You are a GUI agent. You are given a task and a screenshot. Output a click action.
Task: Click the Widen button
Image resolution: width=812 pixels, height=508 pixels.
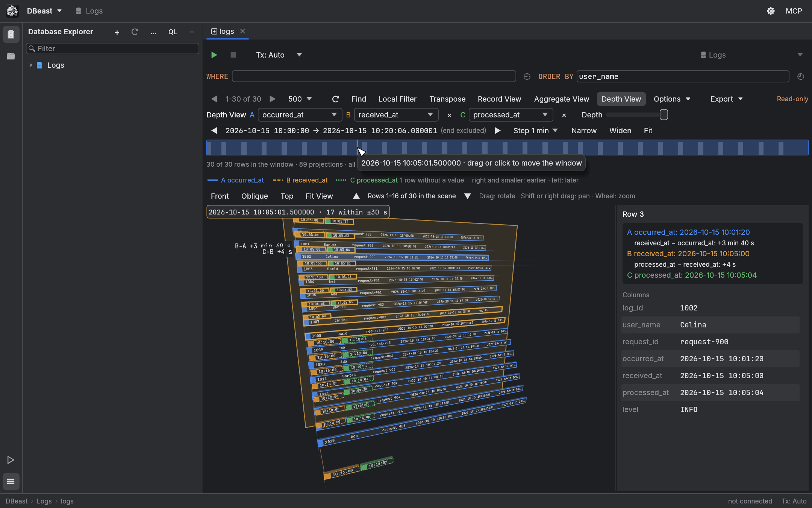[620, 131]
